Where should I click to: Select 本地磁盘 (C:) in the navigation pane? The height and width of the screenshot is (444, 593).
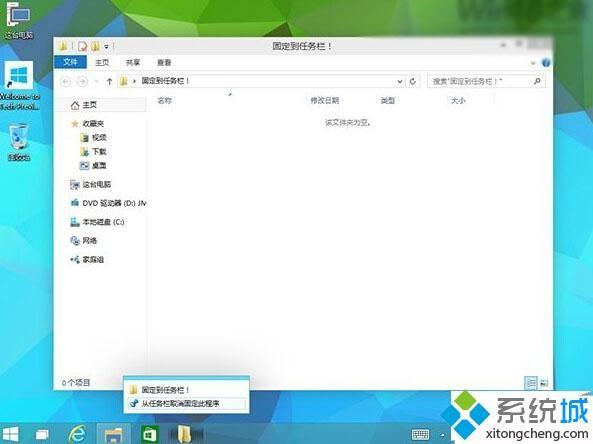pyautogui.click(x=103, y=222)
